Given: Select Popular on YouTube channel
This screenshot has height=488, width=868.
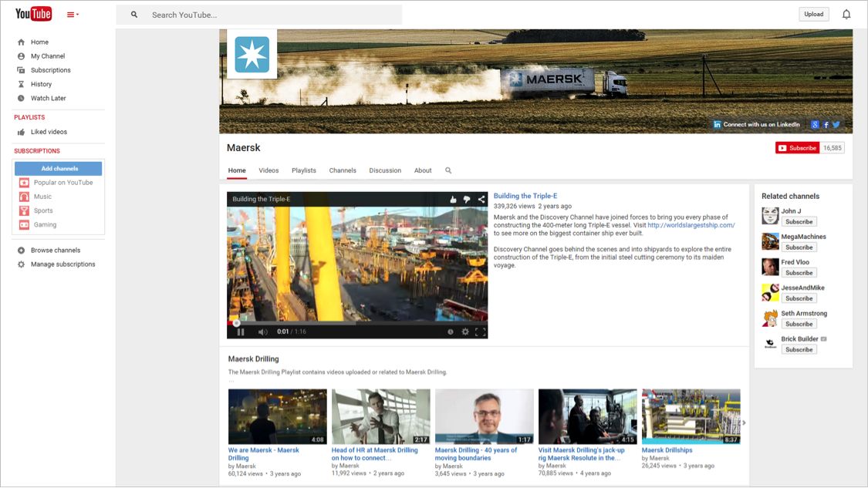Looking at the screenshot, I should 63,183.
